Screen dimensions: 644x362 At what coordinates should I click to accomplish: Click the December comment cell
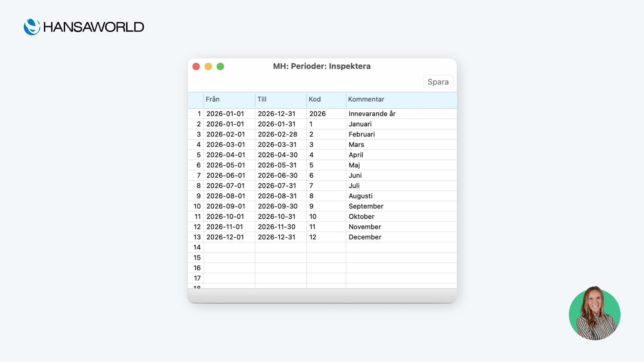(365, 237)
